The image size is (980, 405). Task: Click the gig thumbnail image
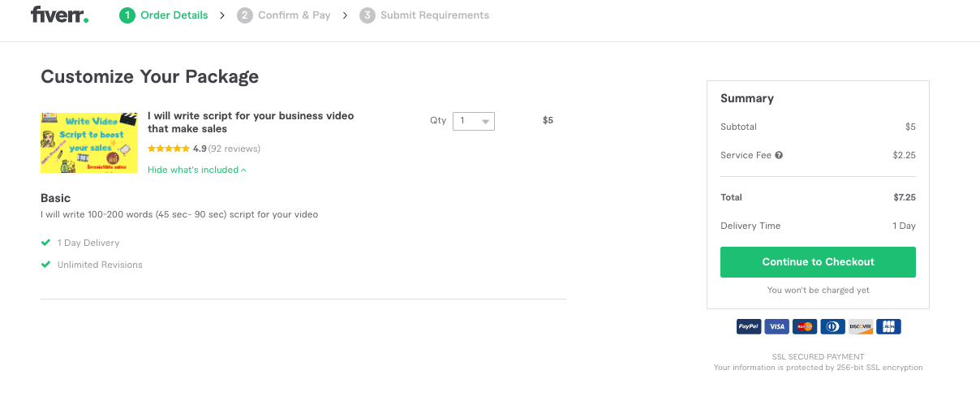click(89, 143)
